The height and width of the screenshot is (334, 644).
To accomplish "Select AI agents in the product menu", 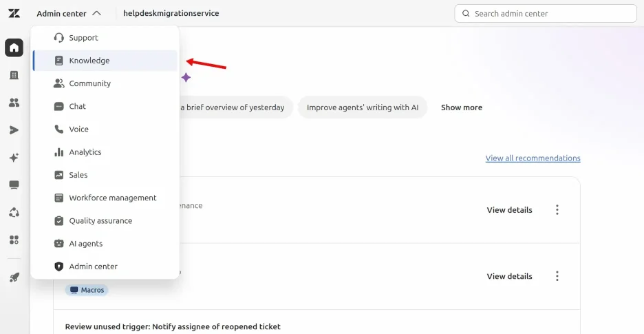I will [105, 244].
